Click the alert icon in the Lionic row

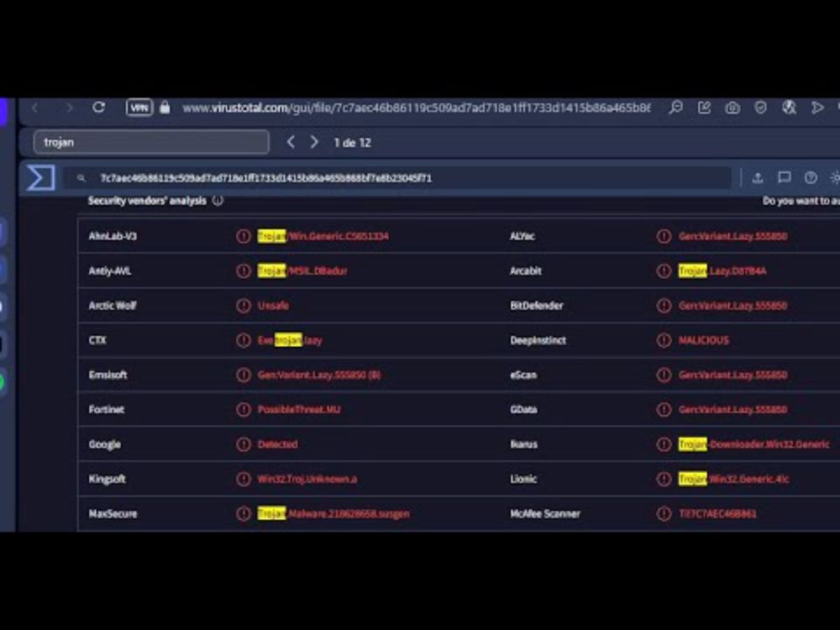pyautogui.click(x=664, y=479)
